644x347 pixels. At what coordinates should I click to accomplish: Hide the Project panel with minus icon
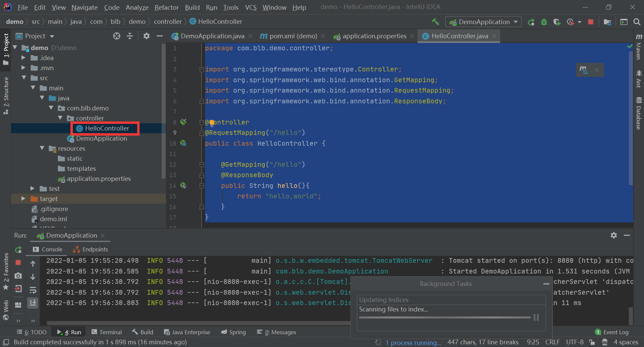click(160, 36)
